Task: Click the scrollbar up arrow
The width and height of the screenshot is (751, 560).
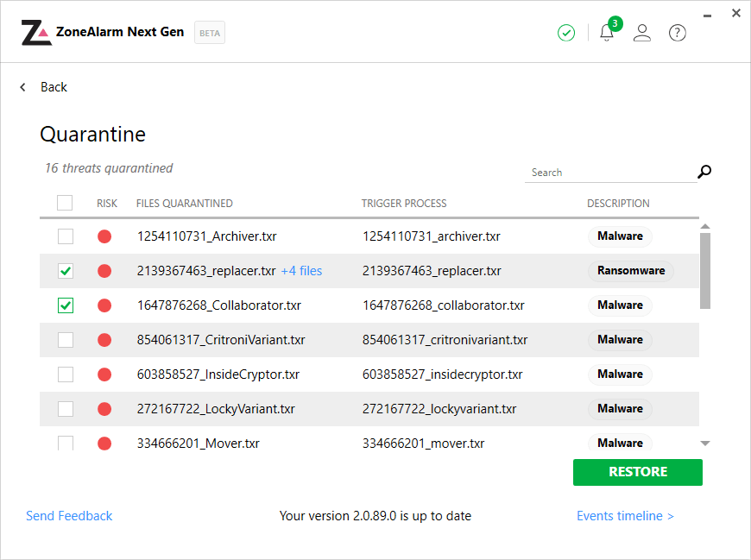Action: [705, 226]
